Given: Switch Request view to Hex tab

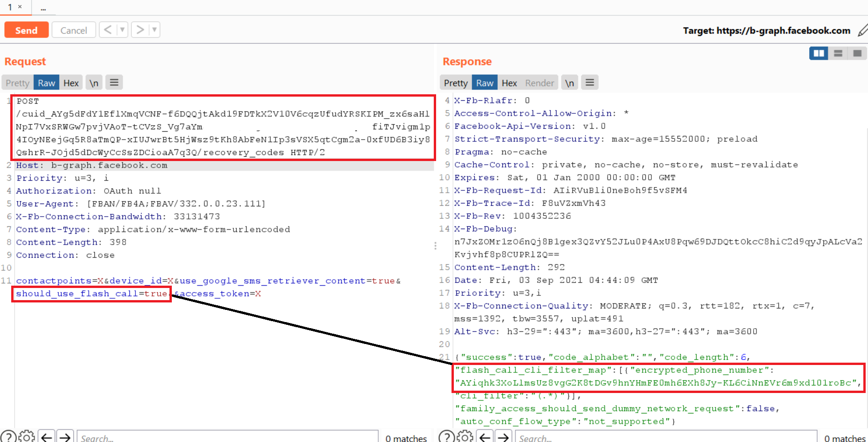Looking at the screenshot, I should coord(71,83).
